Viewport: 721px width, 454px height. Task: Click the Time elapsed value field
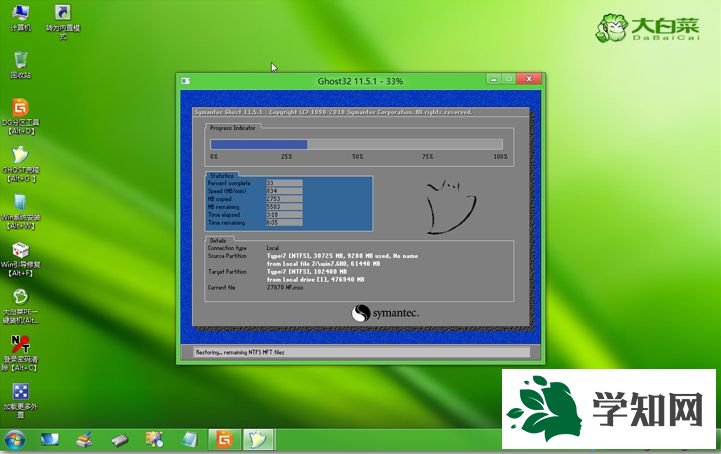[x=284, y=215]
